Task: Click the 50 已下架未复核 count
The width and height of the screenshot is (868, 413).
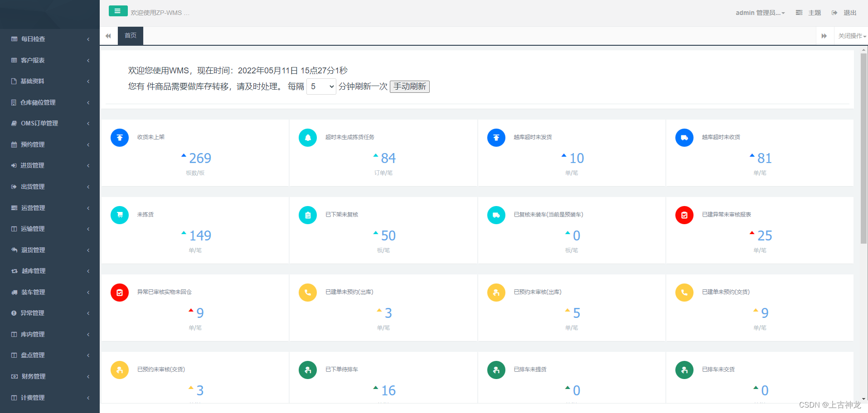Action: click(388, 235)
